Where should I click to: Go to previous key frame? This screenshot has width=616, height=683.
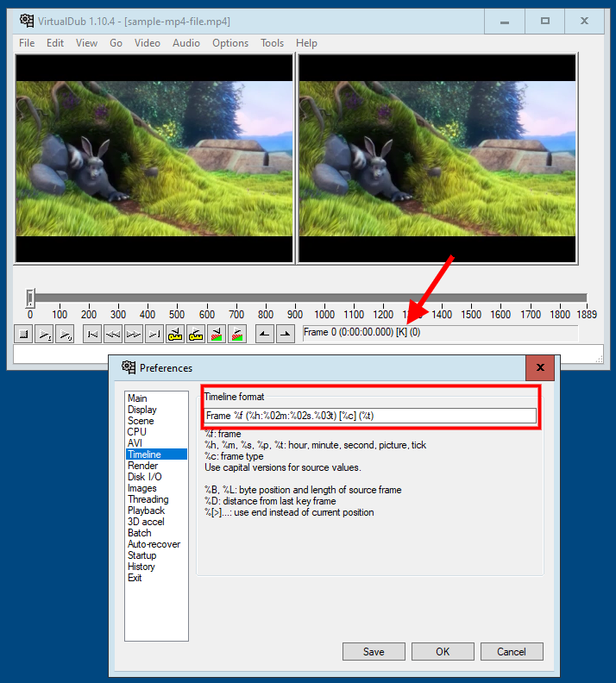[x=174, y=334]
